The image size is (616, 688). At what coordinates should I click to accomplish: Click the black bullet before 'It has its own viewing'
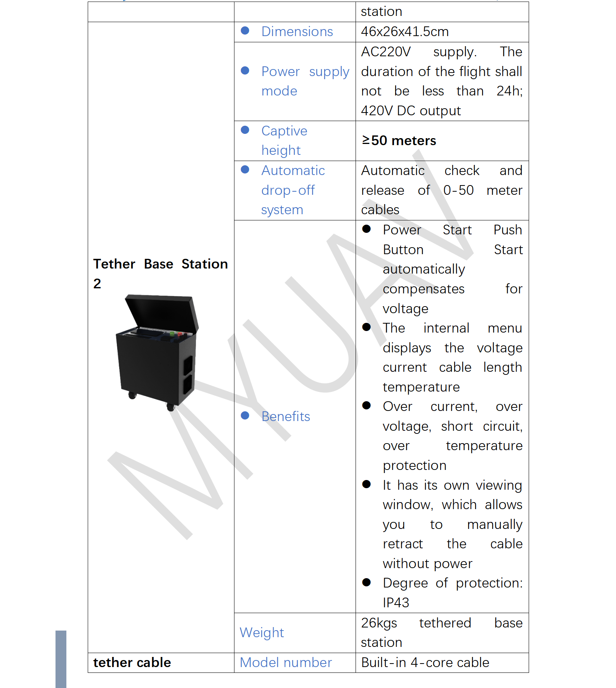click(366, 484)
